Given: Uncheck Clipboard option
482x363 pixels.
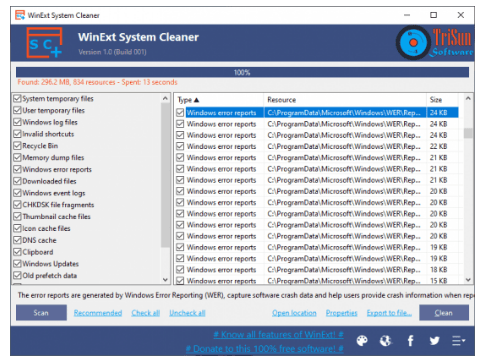Looking at the screenshot, I should 17,252.
